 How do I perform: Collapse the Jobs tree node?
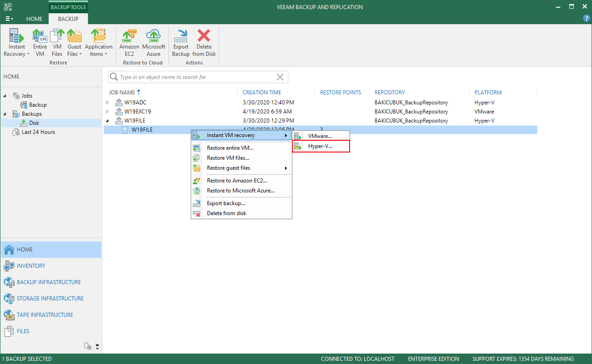(x=5, y=96)
